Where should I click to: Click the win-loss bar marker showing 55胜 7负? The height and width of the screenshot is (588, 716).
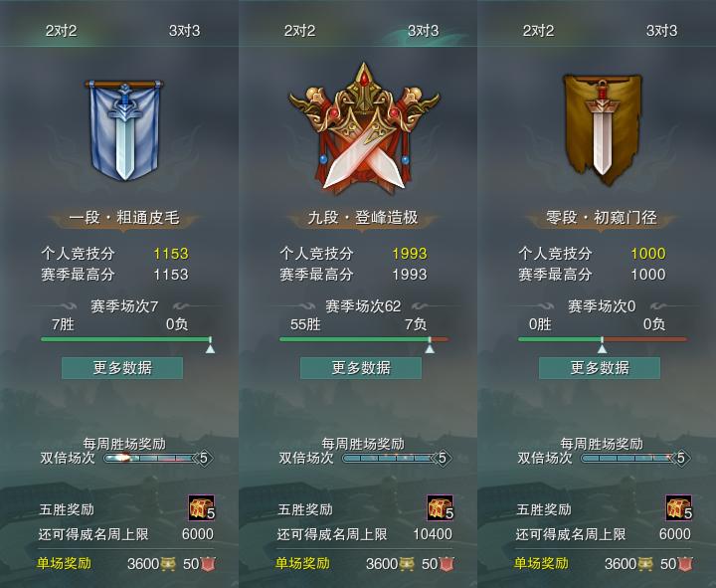(430, 345)
